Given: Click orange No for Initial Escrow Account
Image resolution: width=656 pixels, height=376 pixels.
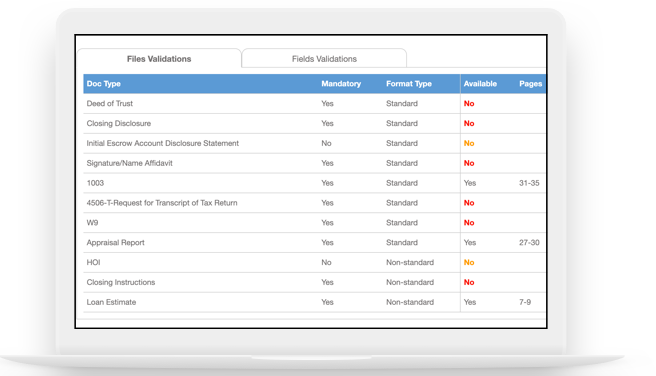Looking at the screenshot, I should coord(469,143).
